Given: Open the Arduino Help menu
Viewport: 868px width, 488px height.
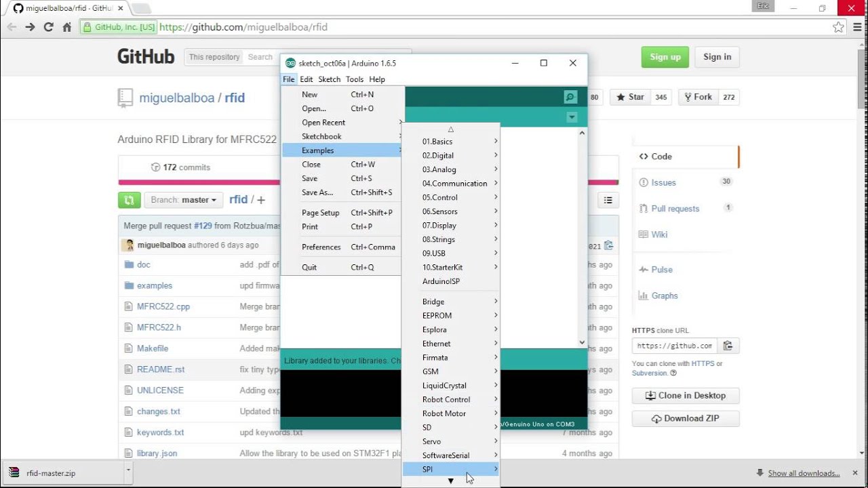Looking at the screenshot, I should pos(377,79).
